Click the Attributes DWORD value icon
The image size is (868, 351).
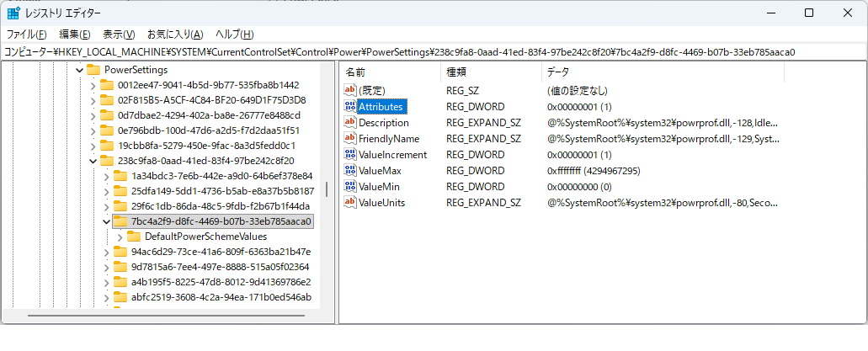[350, 107]
